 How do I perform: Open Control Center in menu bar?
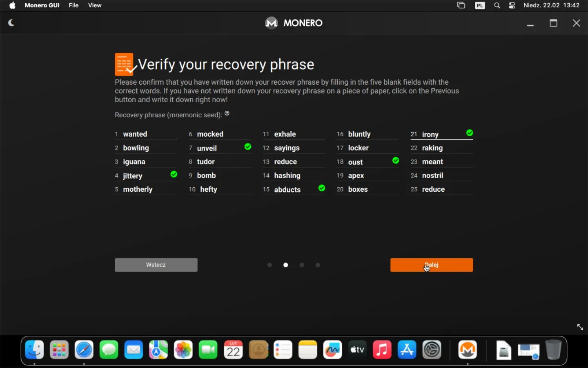512,5
